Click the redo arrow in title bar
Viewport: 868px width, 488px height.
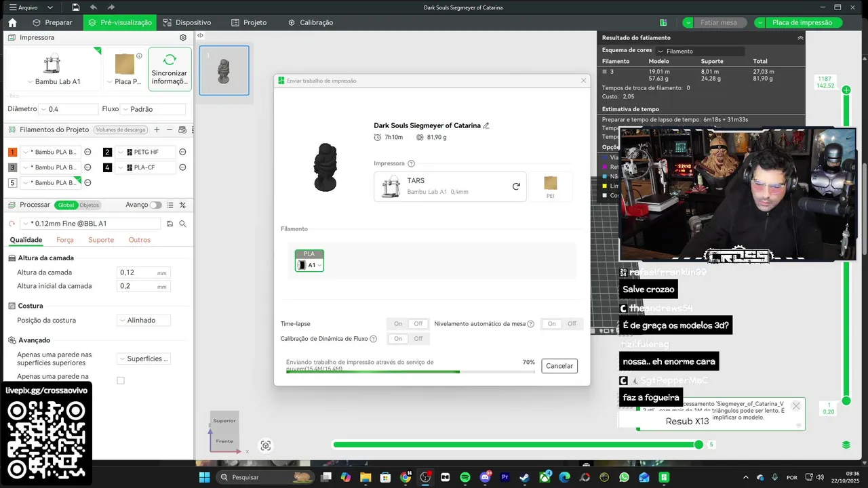111,7
